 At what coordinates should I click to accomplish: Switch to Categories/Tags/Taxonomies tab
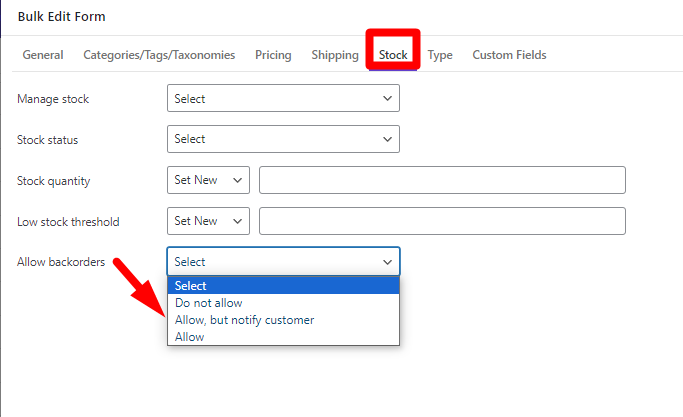[159, 55]
